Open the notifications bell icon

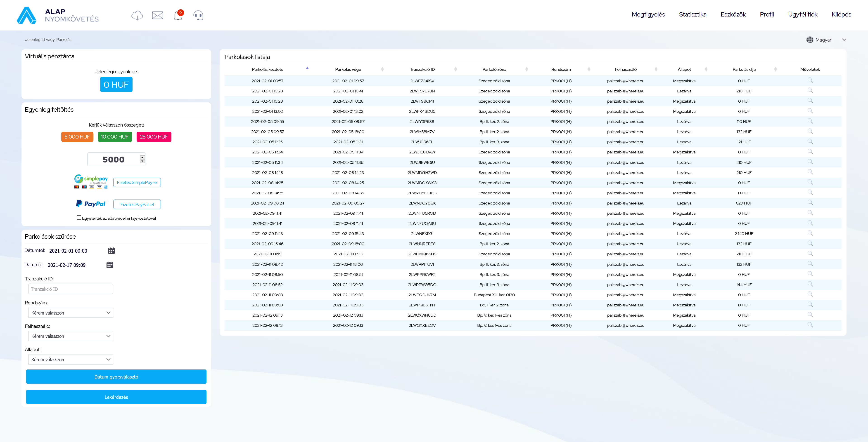[178, 16]
